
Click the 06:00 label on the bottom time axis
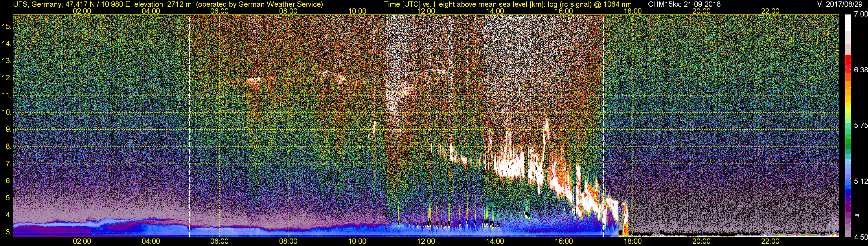tap(219, 241)
